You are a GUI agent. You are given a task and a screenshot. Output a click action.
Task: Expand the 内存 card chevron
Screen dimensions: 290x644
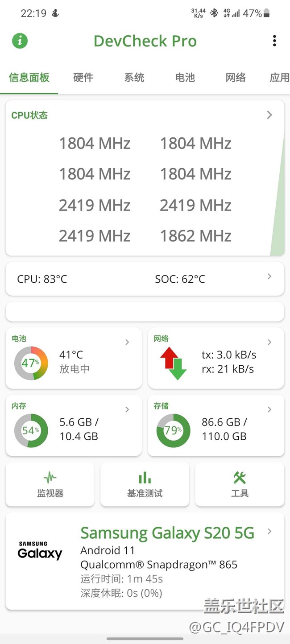(127, 409)
